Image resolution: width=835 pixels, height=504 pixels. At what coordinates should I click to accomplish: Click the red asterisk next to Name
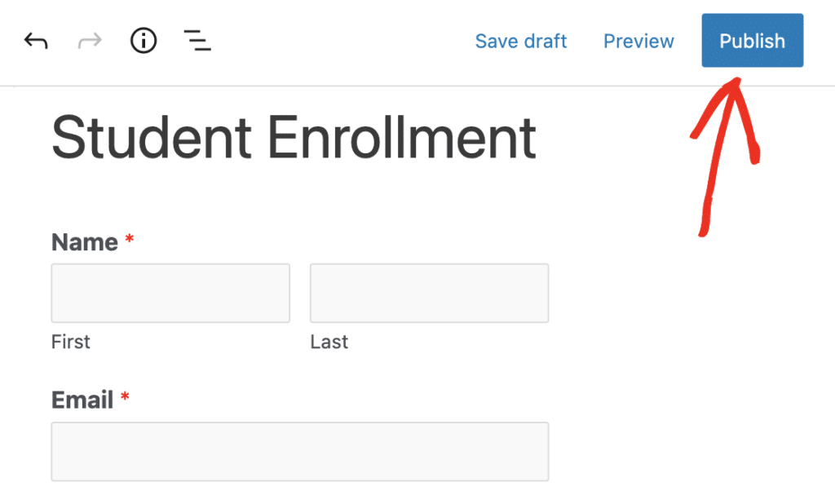pos(128,240)
